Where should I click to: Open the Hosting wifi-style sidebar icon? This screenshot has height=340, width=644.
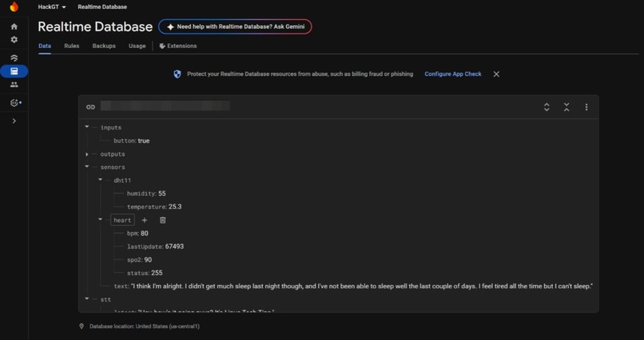[x=14, y=57]
